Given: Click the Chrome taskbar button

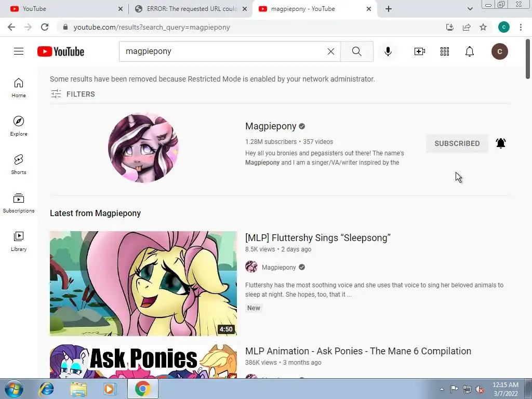Looking at the screenshot, I should pyautogui.click(x=143, y=389).
